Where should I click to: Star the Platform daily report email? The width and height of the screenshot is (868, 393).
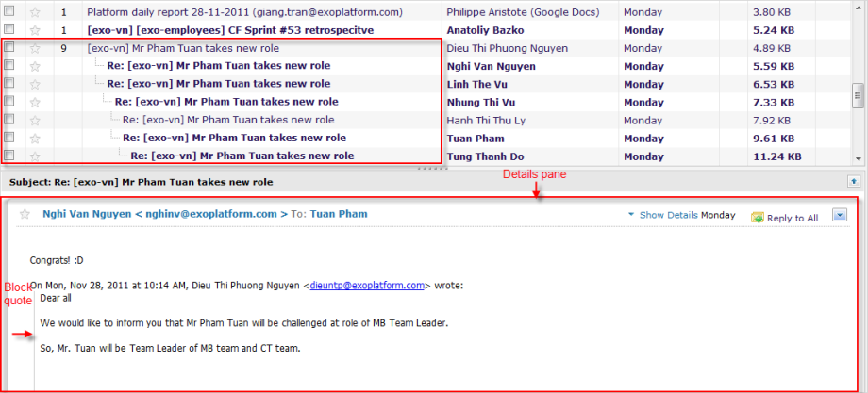pyautogui.click(x=35, y=11)
